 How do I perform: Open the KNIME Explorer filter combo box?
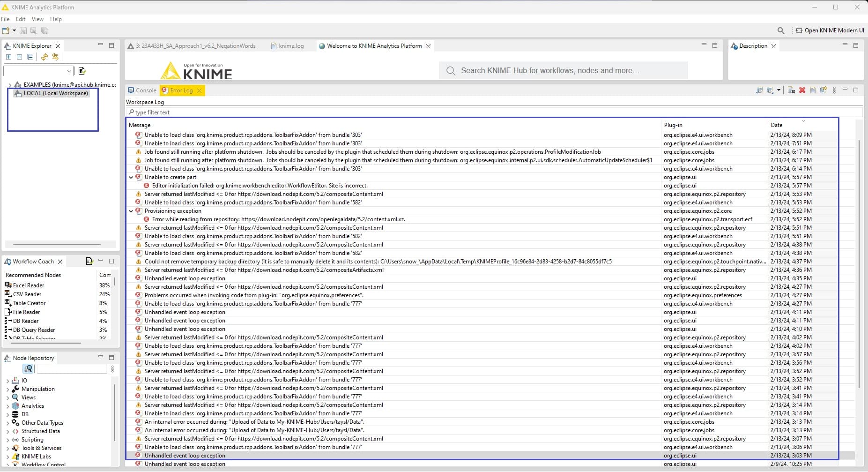click(x=38, y=71)
